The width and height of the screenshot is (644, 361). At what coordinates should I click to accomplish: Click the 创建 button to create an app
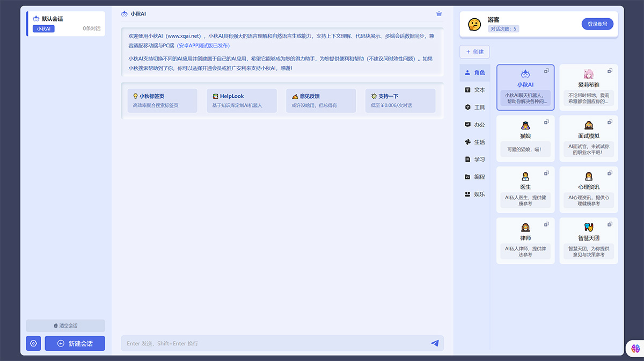coord(475,52)
